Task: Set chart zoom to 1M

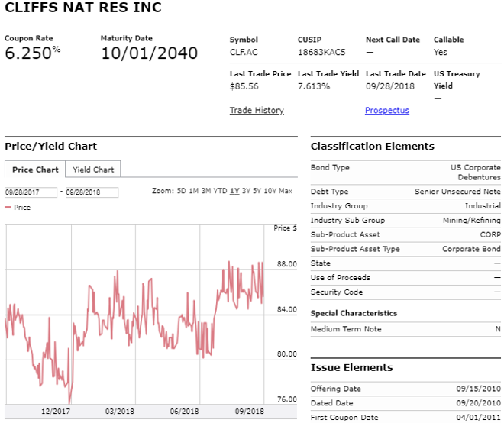Action: click(193, 191)
